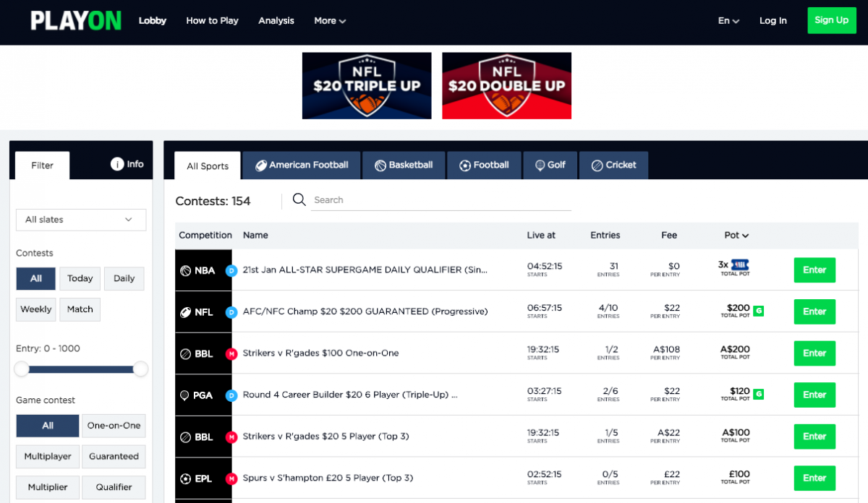Click the Info circle icon

[x=117, y=164]
